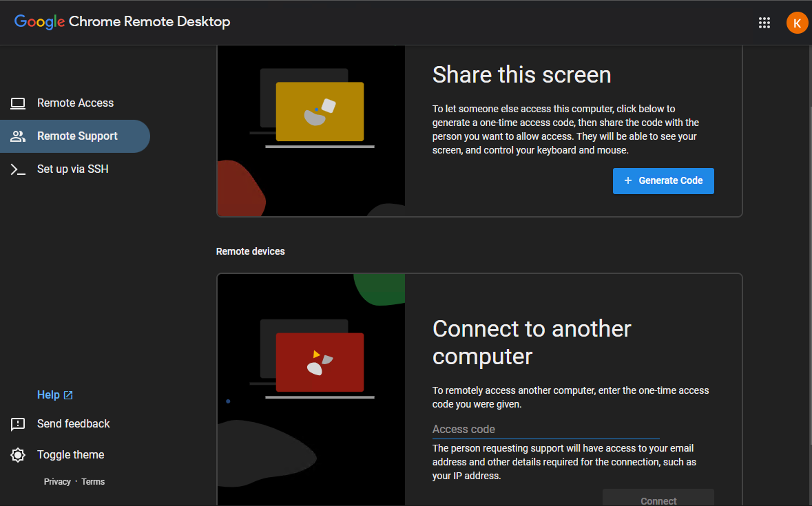Open the Send feedback speech bubble icon

(x=18, y=424)
